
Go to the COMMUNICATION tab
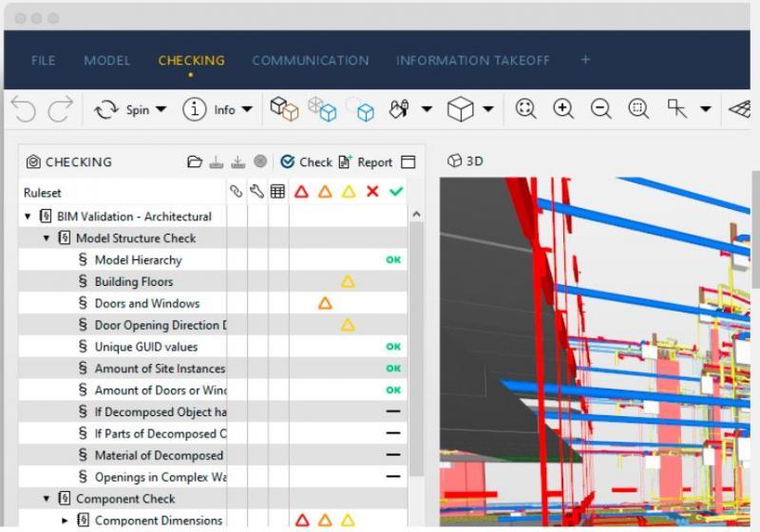[x=311, y=61]
